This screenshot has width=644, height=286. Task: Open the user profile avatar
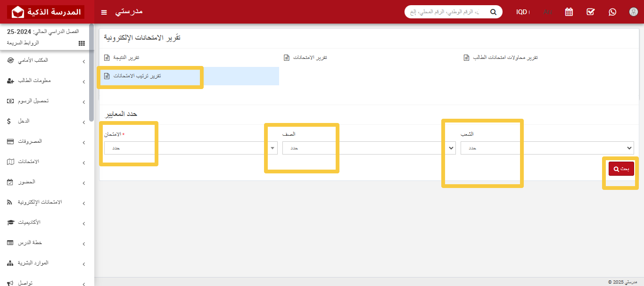(634, 12)
